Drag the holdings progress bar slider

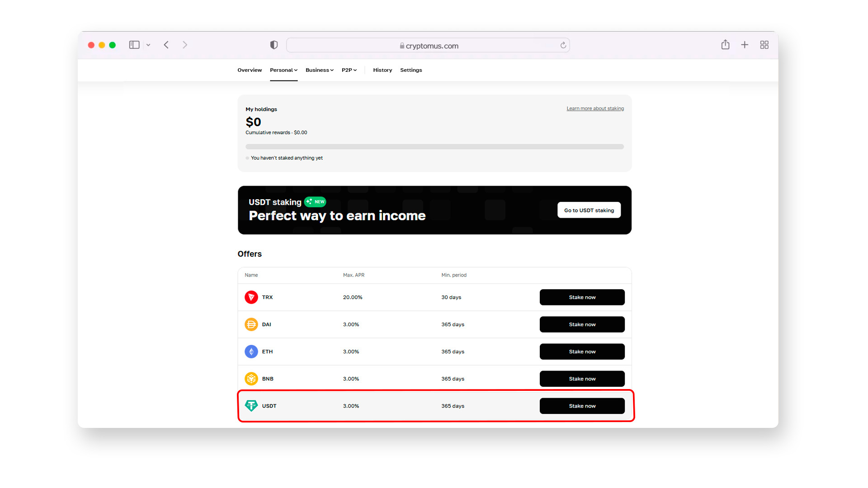[247, 146]
